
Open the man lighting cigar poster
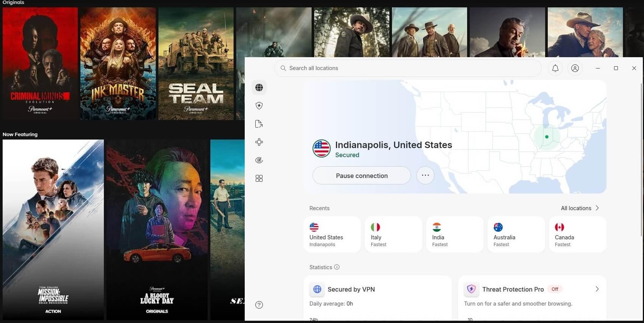(x=507, y=32)
